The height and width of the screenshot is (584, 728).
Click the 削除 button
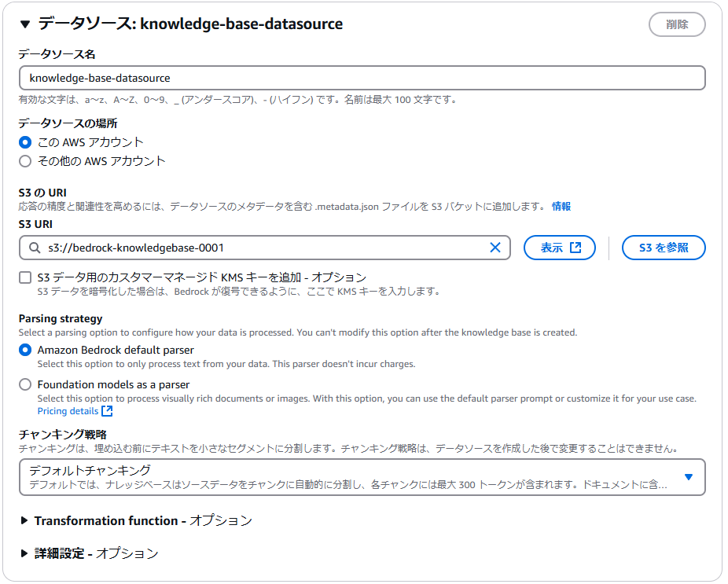(677, 24)
